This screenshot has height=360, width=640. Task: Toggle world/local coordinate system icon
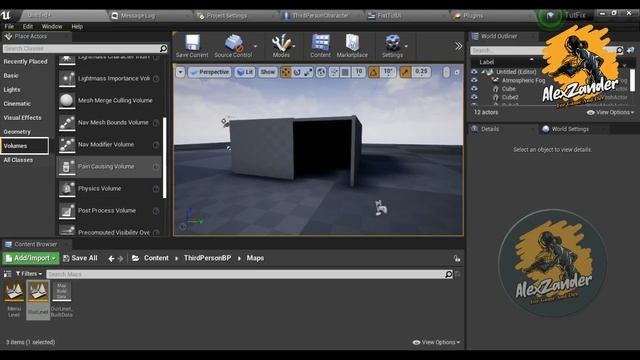(x=321, y=72)
